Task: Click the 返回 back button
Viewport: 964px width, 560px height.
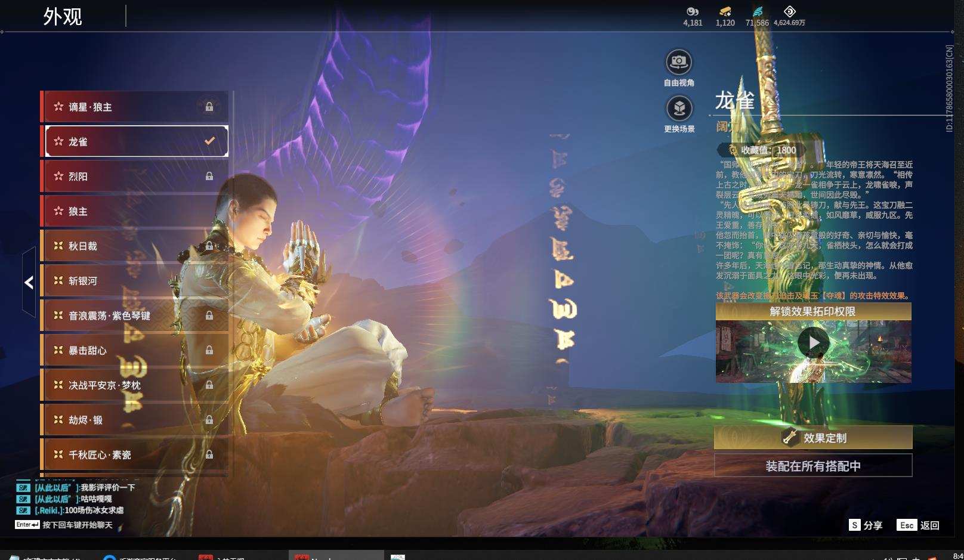Action: pos(919,525)
